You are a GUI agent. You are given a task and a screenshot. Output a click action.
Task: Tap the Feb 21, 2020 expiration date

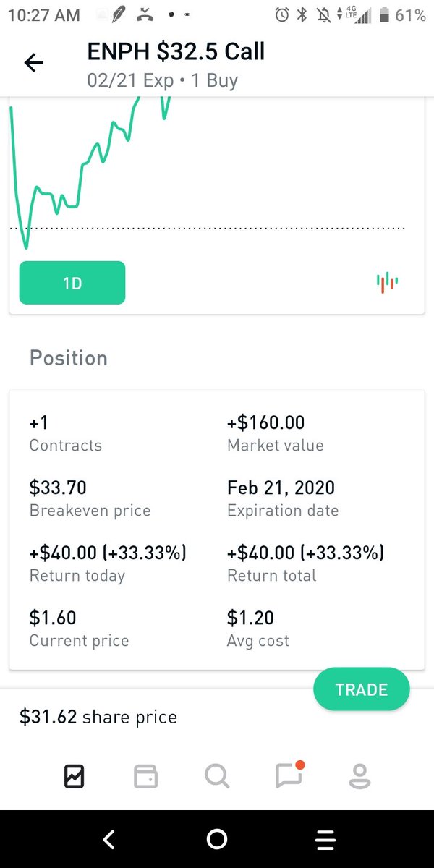coord(281,488)
